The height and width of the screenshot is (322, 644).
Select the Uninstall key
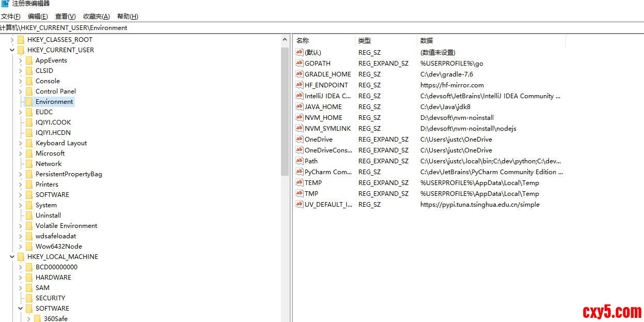pyautogui.click(x=48, y=216)
